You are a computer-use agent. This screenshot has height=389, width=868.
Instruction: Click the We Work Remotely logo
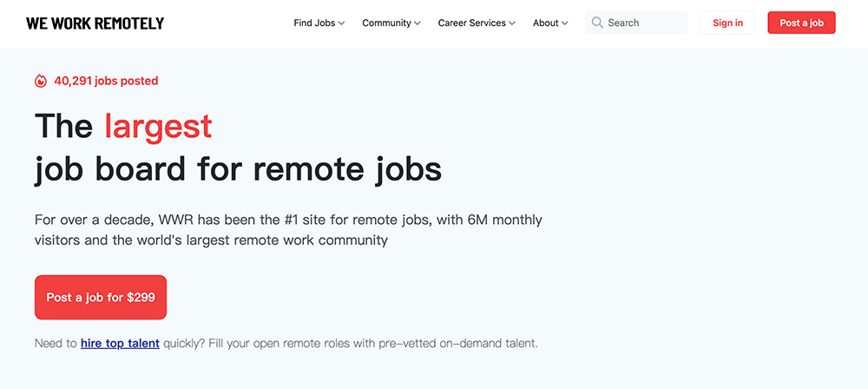coord(95,23)
